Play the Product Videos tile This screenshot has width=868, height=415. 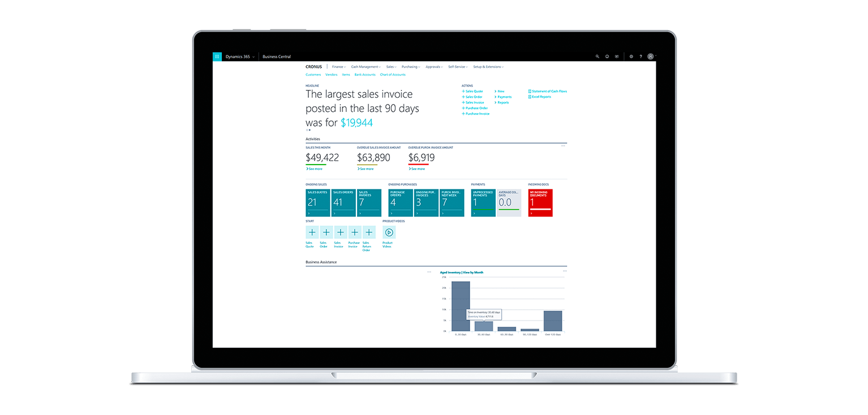[x=389, y=232]
